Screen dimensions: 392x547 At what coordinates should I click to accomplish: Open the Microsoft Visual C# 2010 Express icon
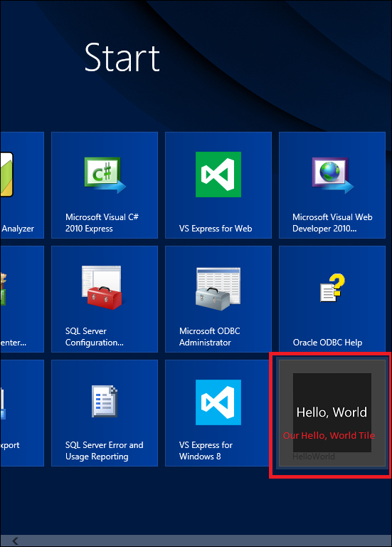coord(105,175)
